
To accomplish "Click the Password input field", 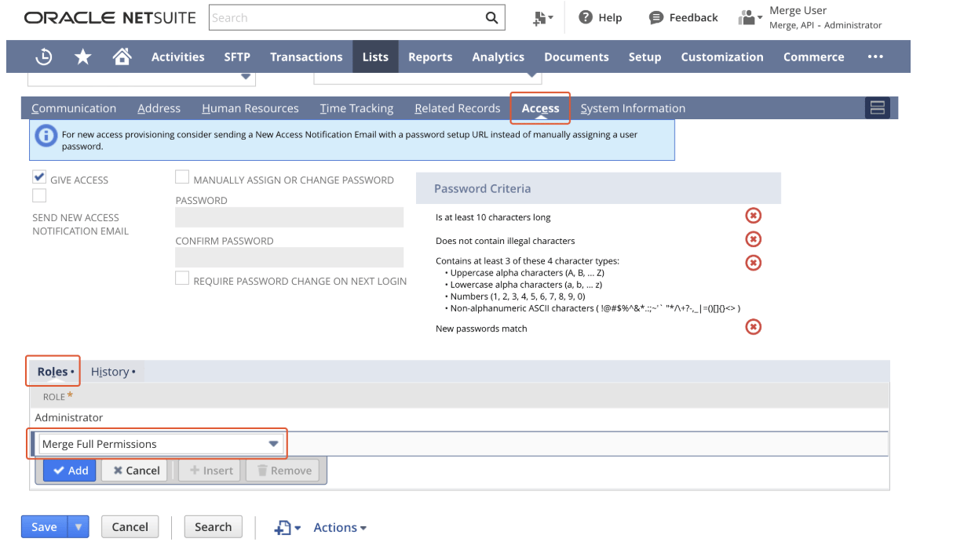I will [290, 217].
